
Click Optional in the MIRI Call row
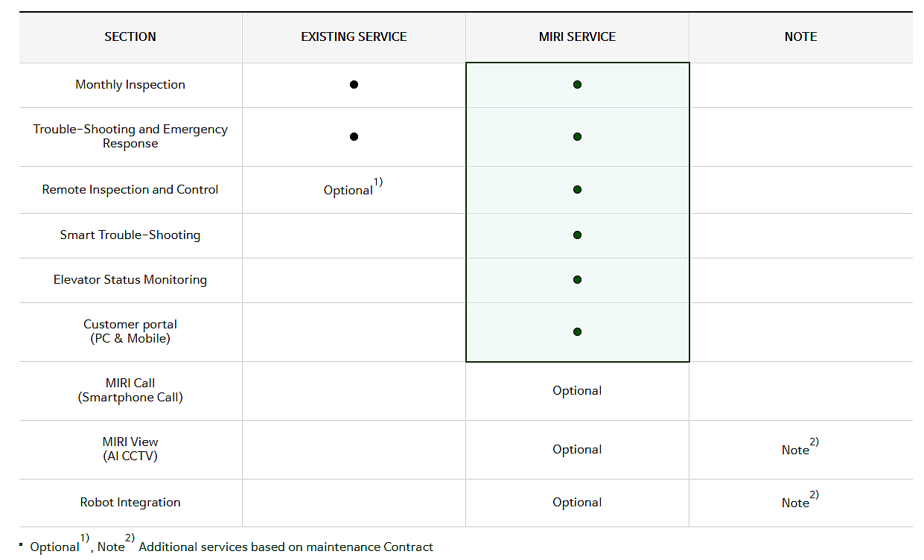click(x=577, y=391)
